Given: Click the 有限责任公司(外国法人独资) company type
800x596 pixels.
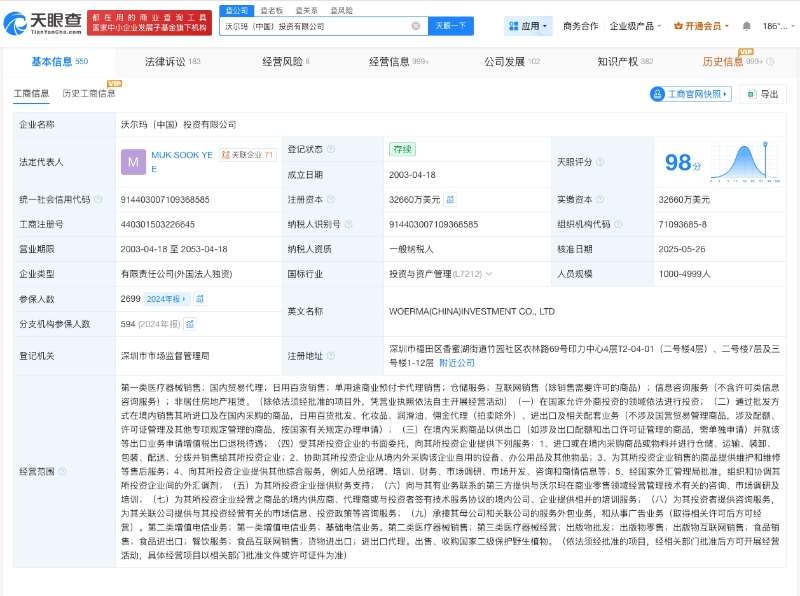Looking at the screenshot, I should click(176, 274).
